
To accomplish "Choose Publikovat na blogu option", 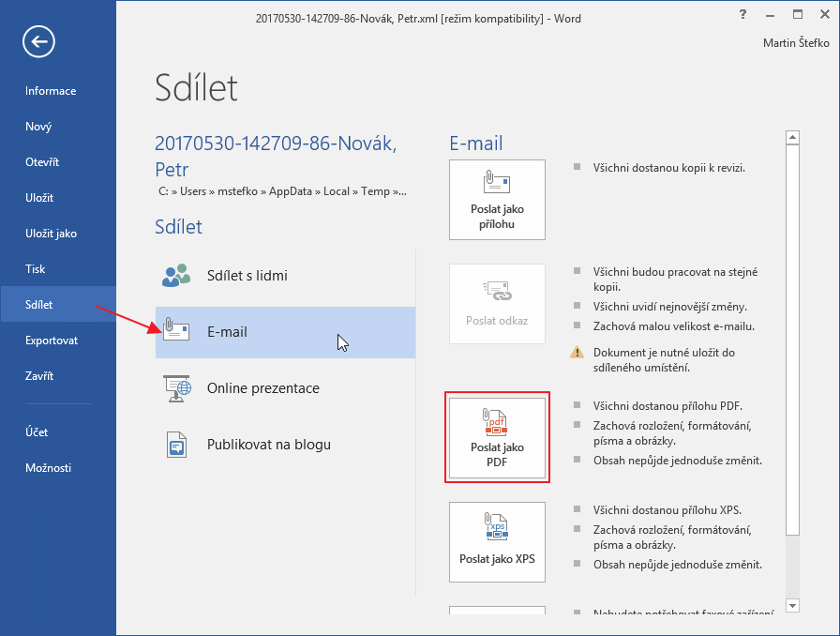I will (285, 445).
